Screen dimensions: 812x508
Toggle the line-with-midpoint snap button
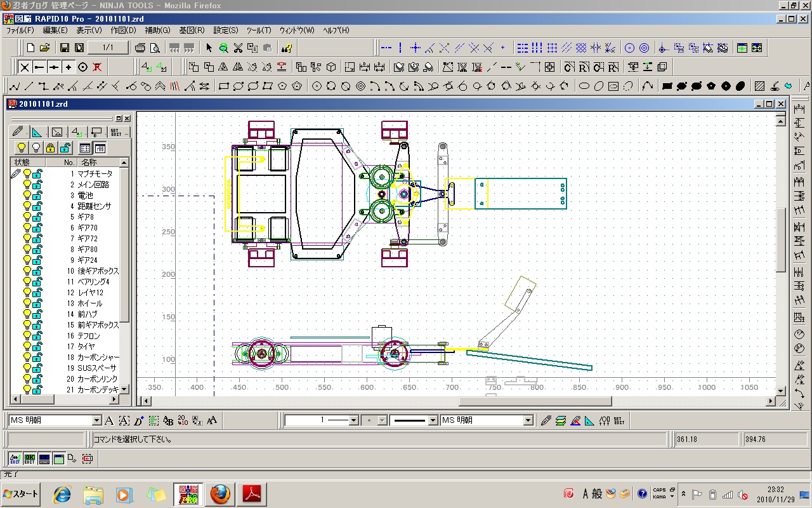(53, 67)
